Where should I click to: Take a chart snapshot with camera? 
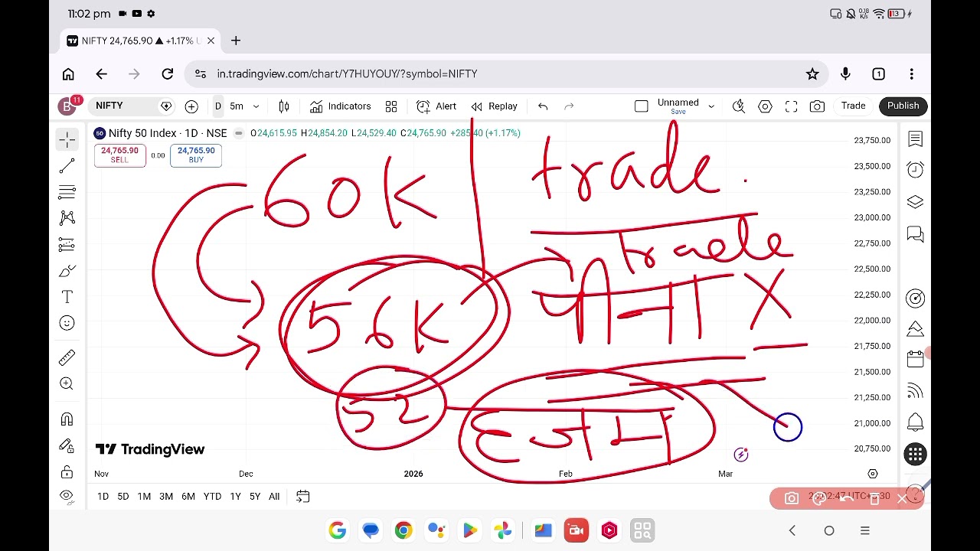click(817, 106)
